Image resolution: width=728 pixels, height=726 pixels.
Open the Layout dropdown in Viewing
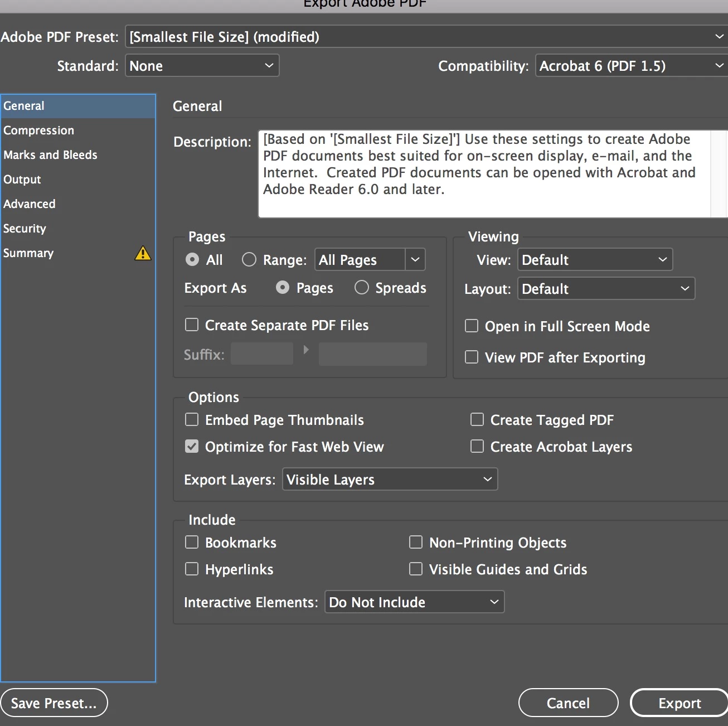tap(606, 289)
